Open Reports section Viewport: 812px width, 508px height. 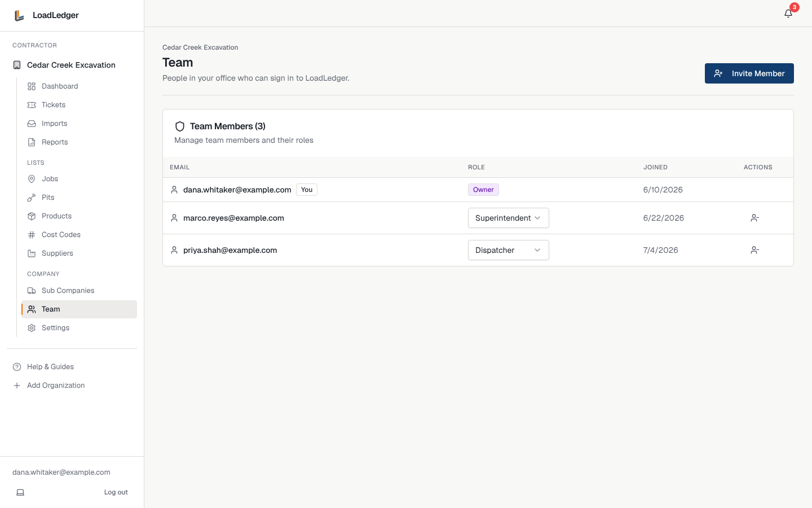[x=79, y=142]
